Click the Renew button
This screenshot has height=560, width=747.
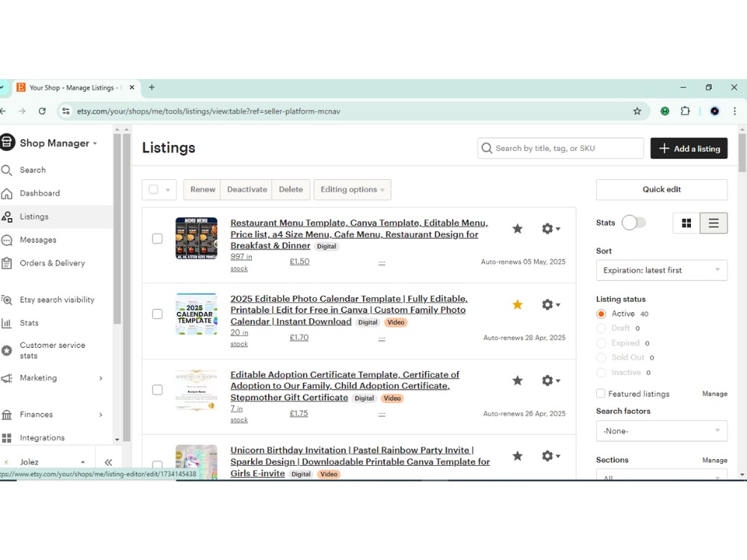[x=202, y=190]
